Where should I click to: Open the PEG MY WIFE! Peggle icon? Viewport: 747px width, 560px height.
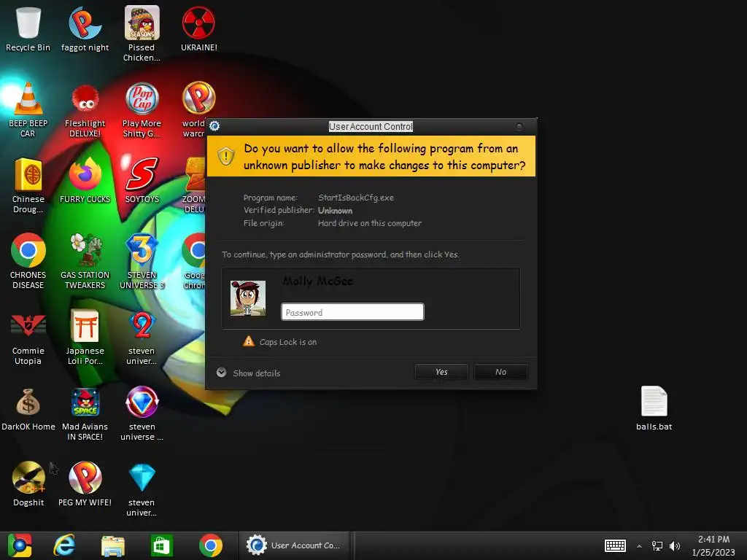(85, 484)
